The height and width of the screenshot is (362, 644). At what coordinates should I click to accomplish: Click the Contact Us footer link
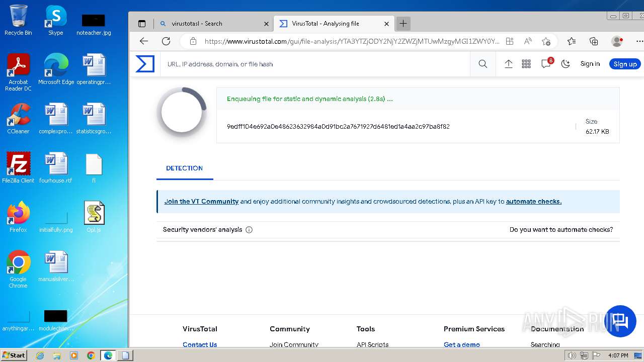pyautogui.click(x=200, y=344)
